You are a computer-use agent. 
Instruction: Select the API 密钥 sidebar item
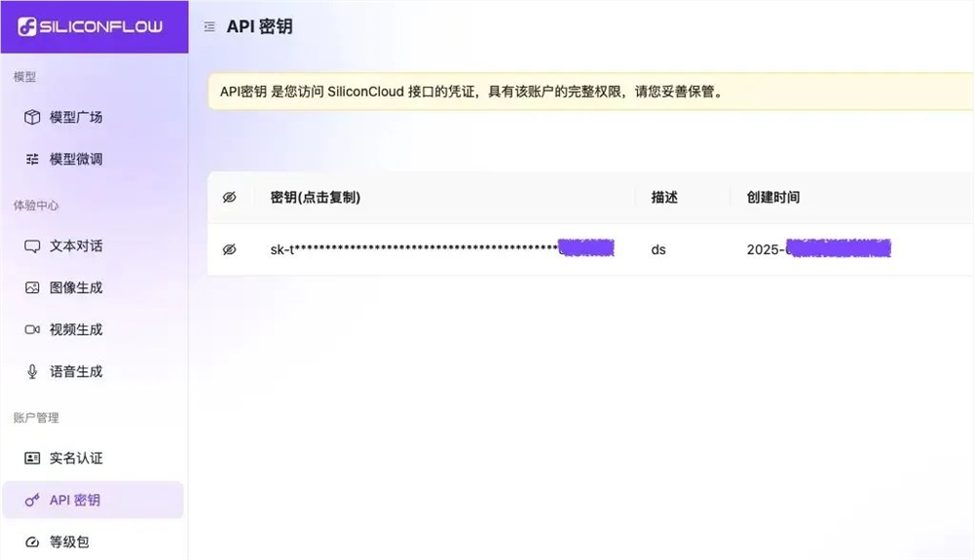pos(94,500)
